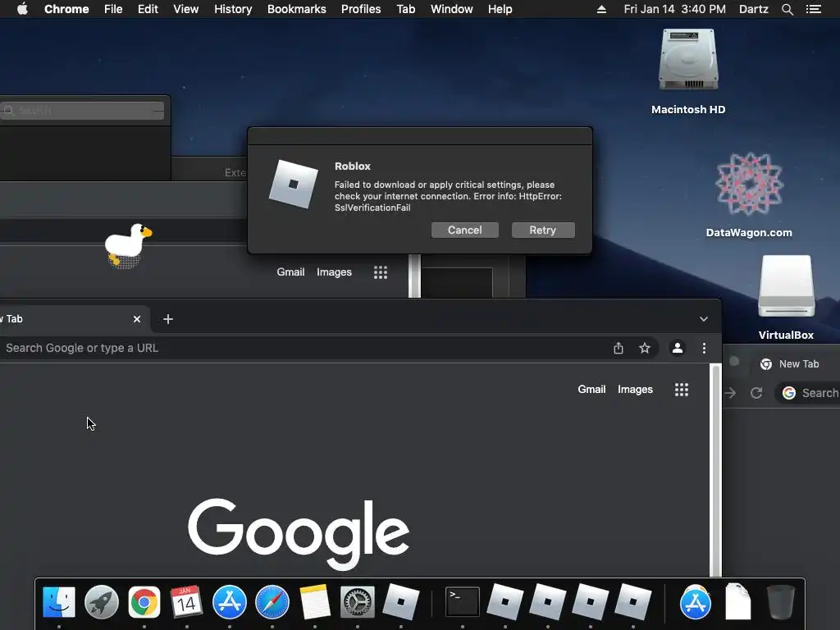Open the Edit menu in menu bar

(x=148, y=9)
